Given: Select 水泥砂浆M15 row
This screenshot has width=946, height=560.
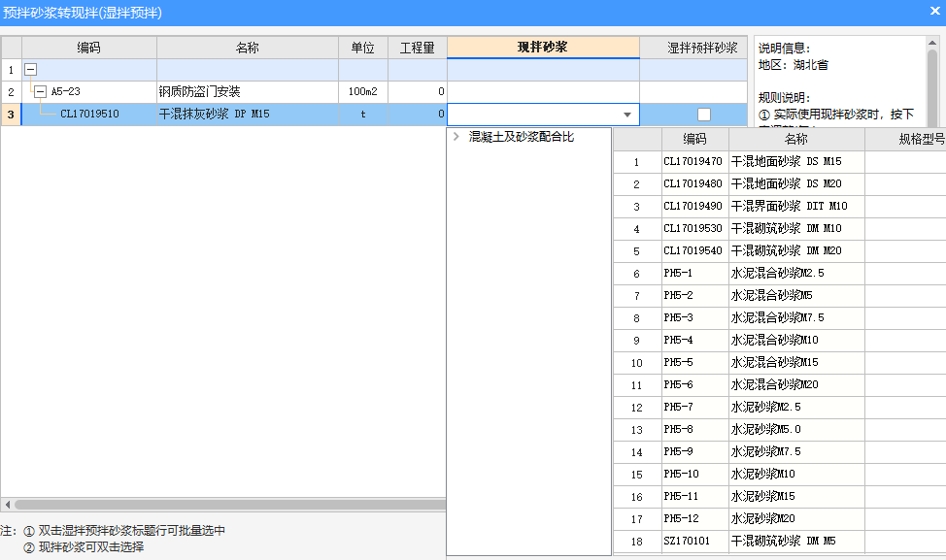Looking at the screenshot, I should (x=780, y=496).
